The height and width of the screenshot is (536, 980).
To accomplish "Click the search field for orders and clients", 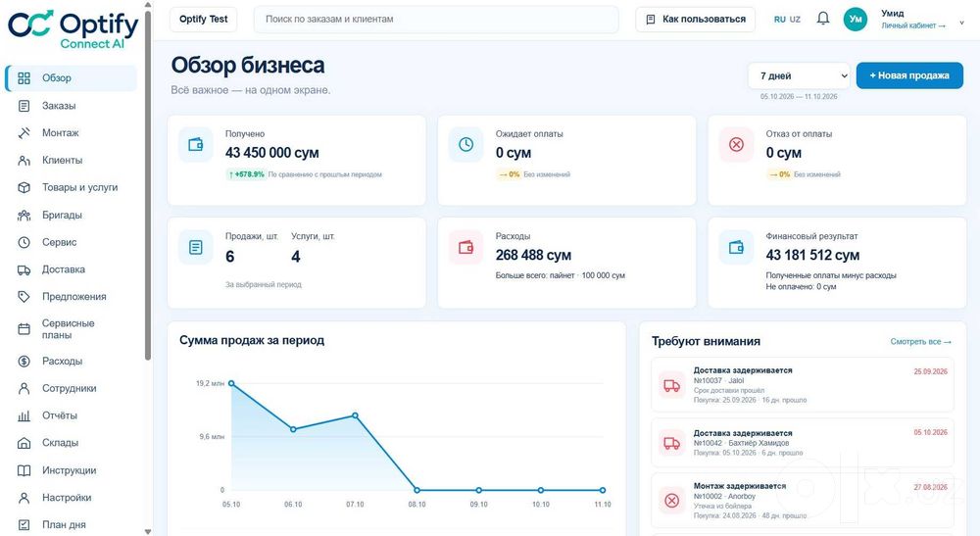I will (436, 20).
